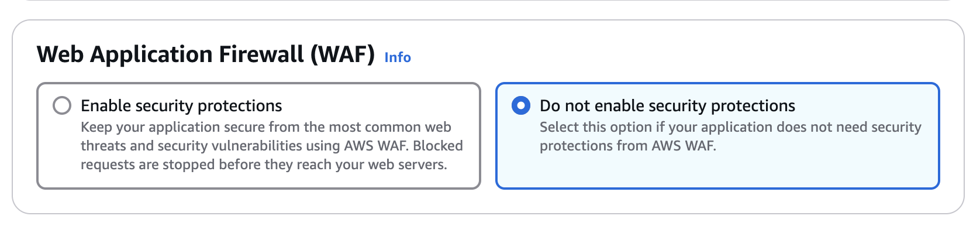Click the 'AWS WAF. Blocked' phrase in description
Viewport: 980px width, 226px height.
coord(404,146)
